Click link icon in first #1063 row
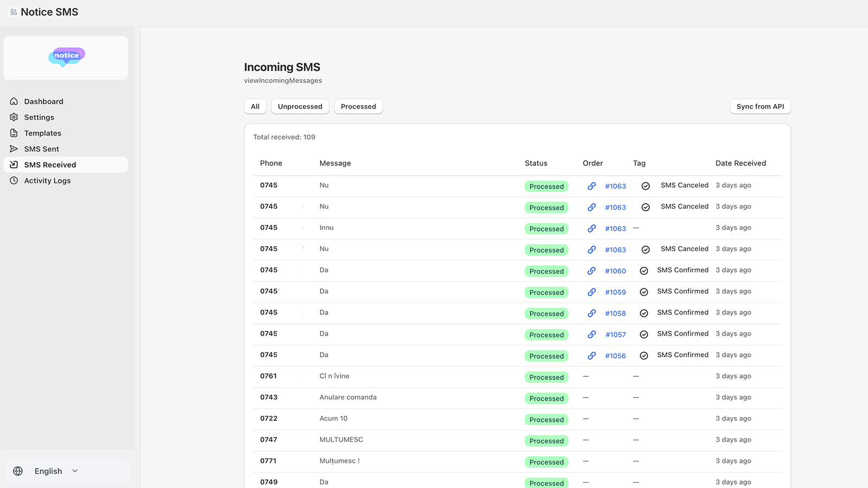The width and height of the screenshot is (868, 488). (592, 186)
